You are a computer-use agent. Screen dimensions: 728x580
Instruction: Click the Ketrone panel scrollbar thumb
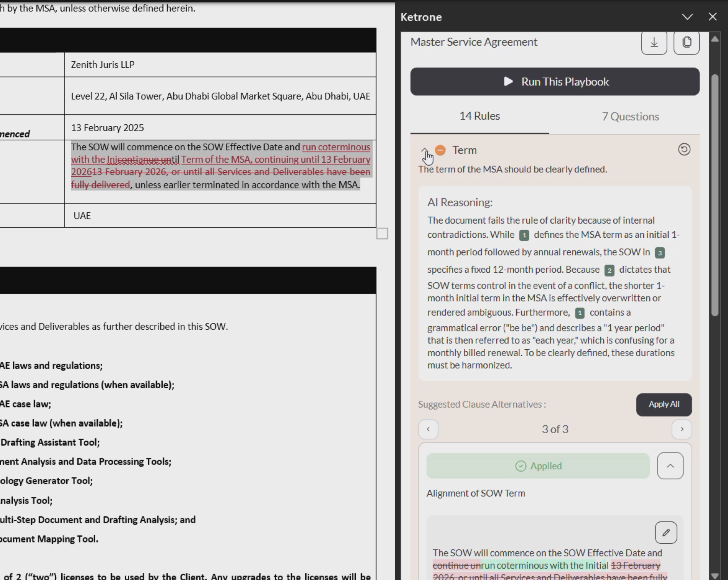(x=715, y=195)
